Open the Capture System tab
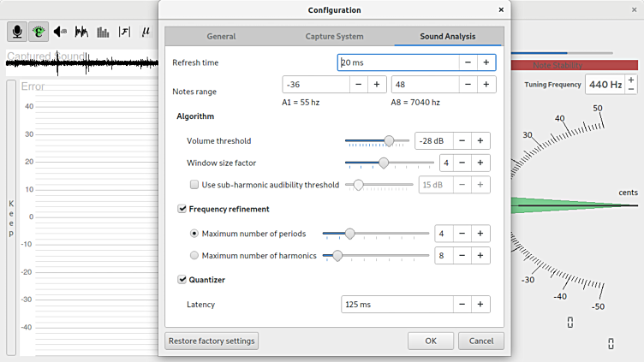This screenshot has height=362, width=644. coord(334,37)
